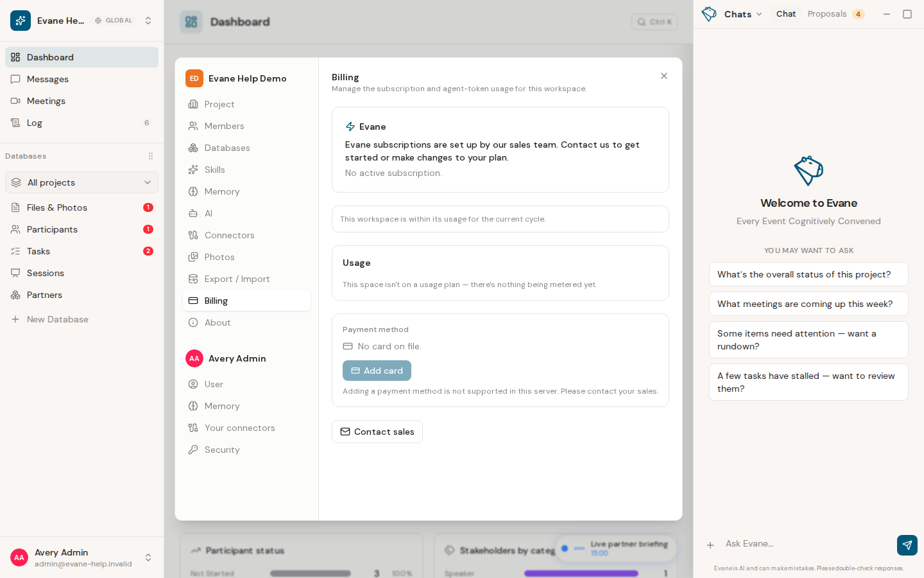
Task: Open the About settings section
Action: point(246,322)
